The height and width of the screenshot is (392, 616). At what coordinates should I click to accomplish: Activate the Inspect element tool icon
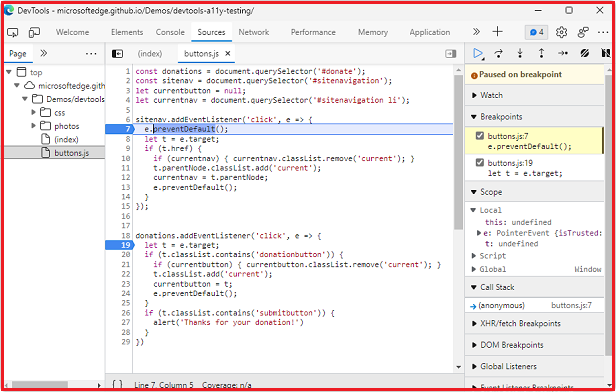tap(13, 33)
